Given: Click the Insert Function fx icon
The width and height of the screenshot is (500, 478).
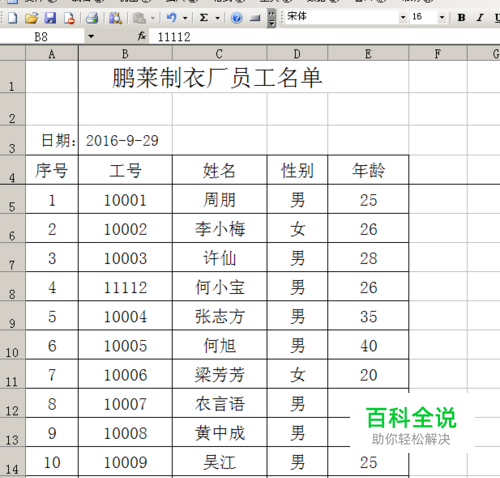Looking at the screenshot, I should pyautogui.click(x=142, y=36).
